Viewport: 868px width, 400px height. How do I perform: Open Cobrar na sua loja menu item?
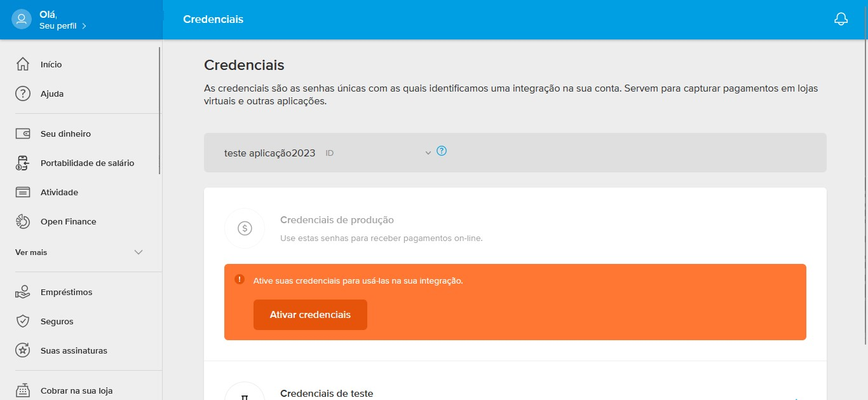[x=76, y=390]
